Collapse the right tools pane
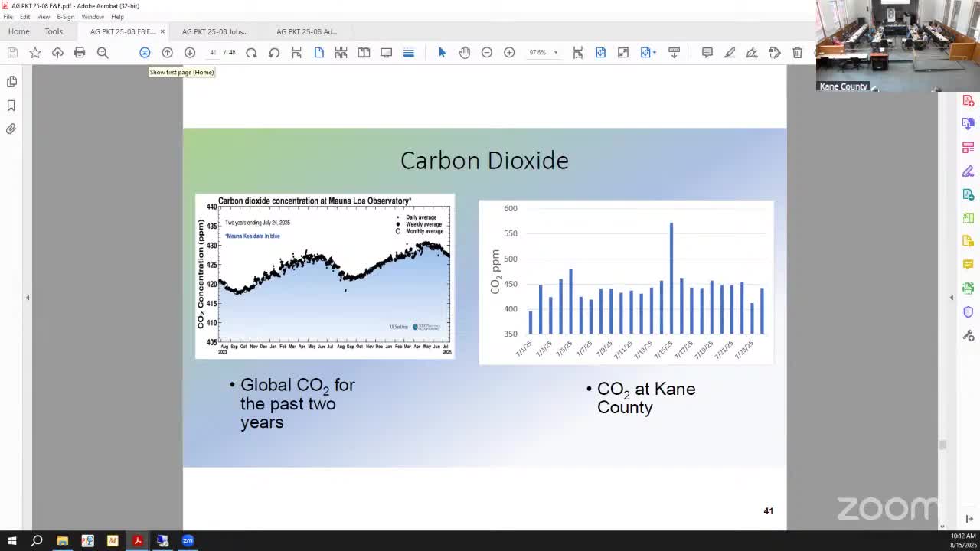Image resolution: width=980 pixels, height=551 pixels. pos(969,519)
